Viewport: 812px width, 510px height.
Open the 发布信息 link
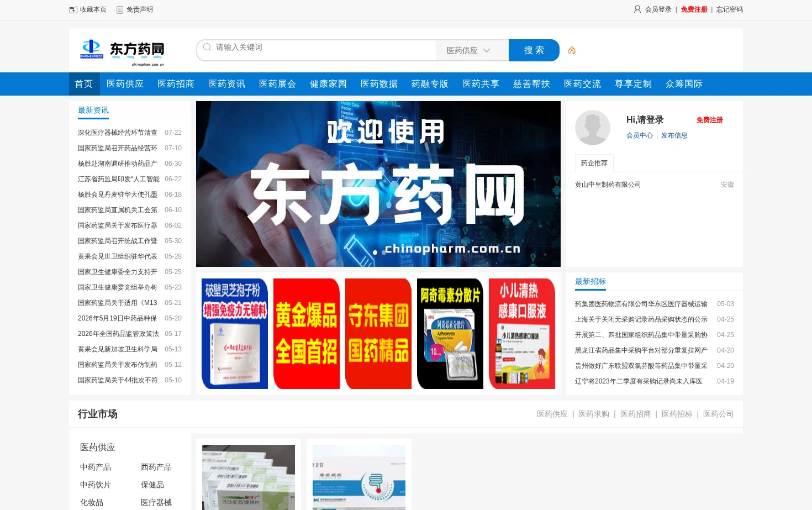pos(674,135)
